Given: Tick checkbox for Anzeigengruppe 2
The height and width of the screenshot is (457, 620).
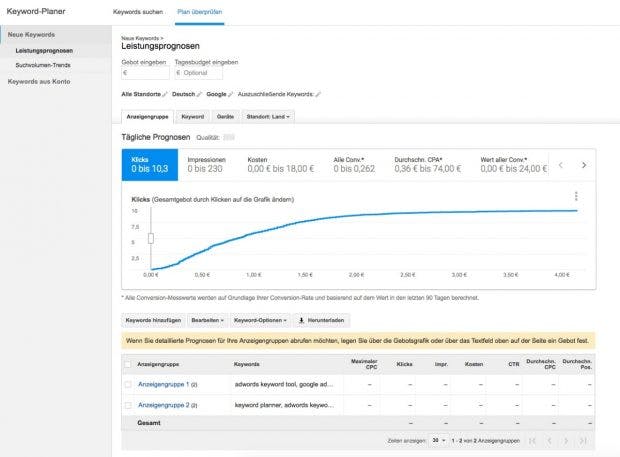Looking at the screenshot, I should coord(128,405).
